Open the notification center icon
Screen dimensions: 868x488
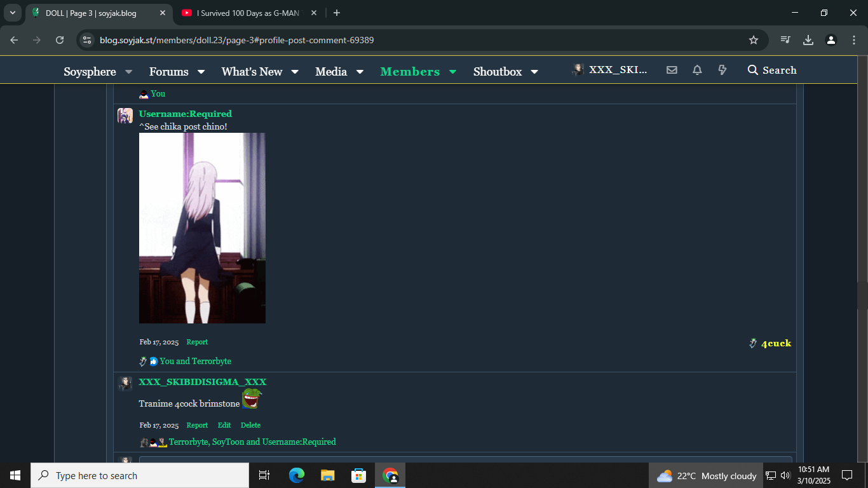coord(846,475)
